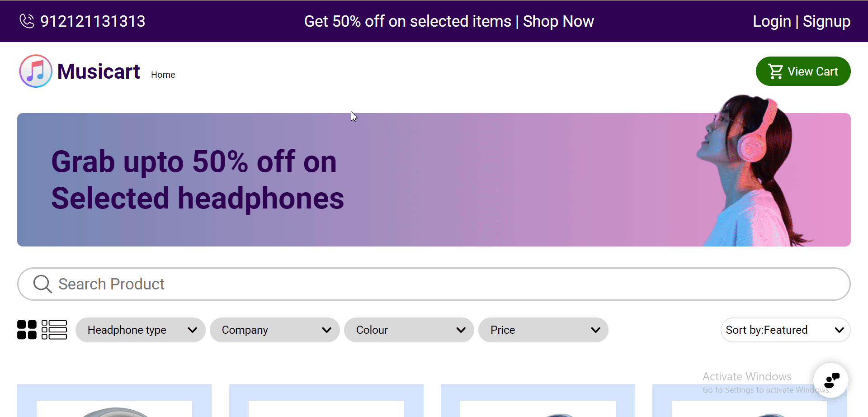Open the Sort by Featured dropdown
The image size is (868, 417).
tap(785, 330)
